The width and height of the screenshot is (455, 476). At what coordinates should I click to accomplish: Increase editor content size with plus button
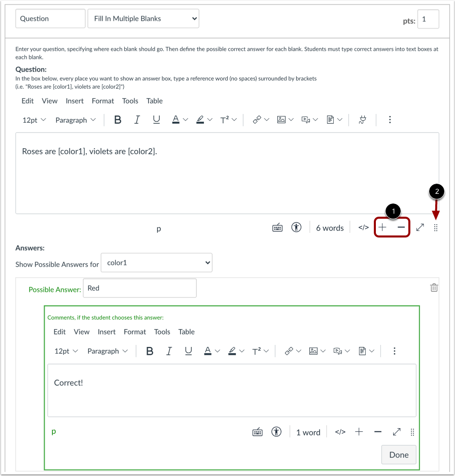click(x=382, y=227)
